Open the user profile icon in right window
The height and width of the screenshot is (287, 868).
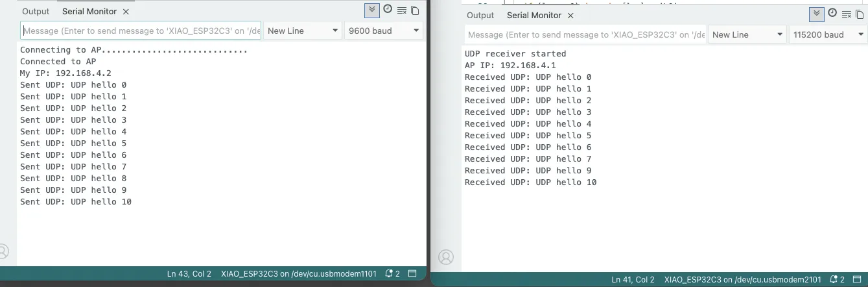[446, 257]
